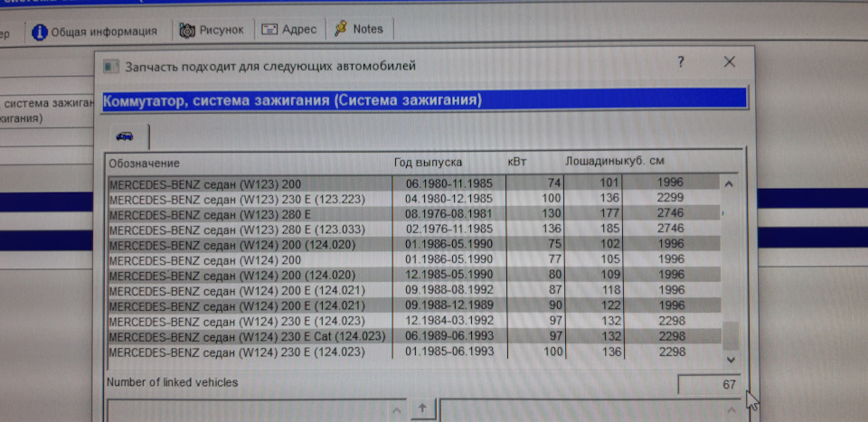Click the linked vehicles count field 67
This screenshot has width=868, height=422.
click(x=709, y=384)
